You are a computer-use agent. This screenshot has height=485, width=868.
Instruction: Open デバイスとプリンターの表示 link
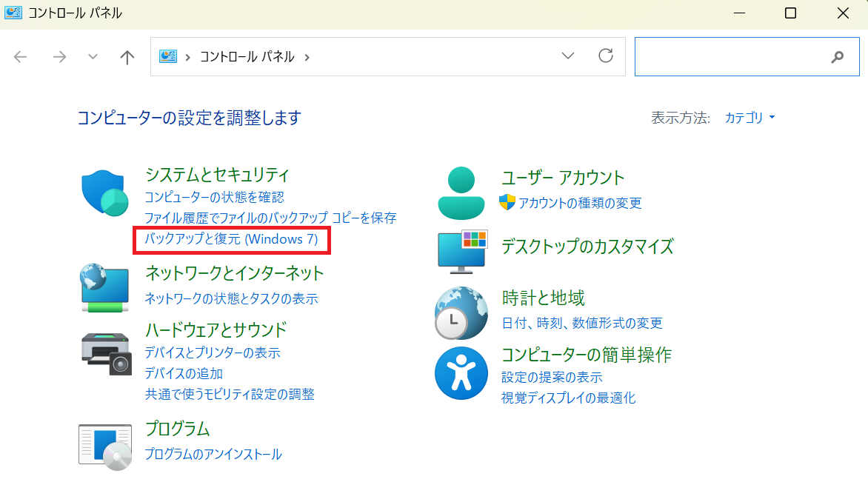[x=213, y=352]
